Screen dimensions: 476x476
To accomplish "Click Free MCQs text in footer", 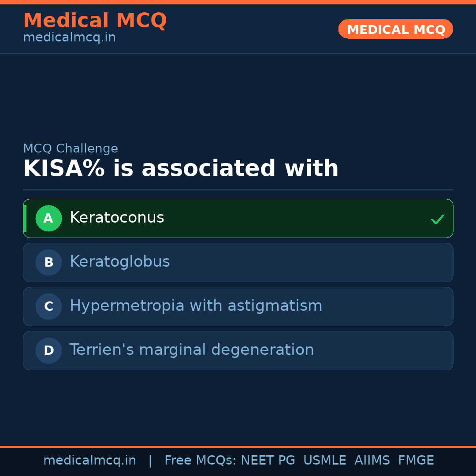I will pyautogui.click(x=200, y=461).
